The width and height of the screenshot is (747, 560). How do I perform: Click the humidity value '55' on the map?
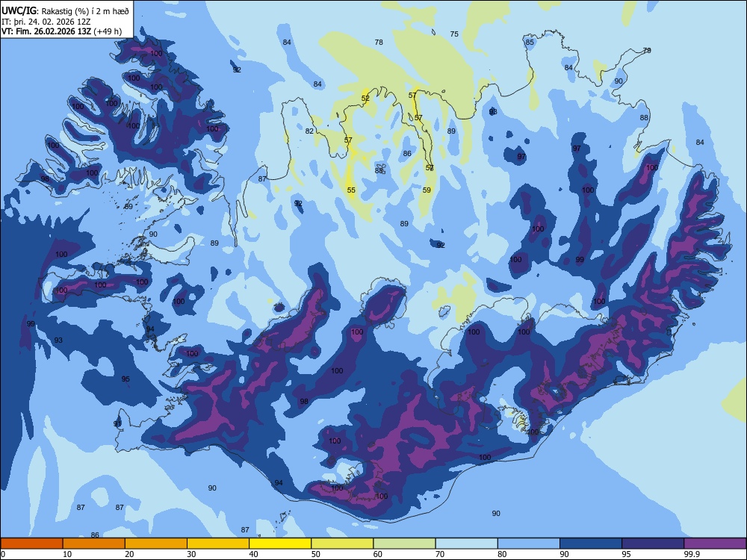pyautogui.click(x=351, y=190)
